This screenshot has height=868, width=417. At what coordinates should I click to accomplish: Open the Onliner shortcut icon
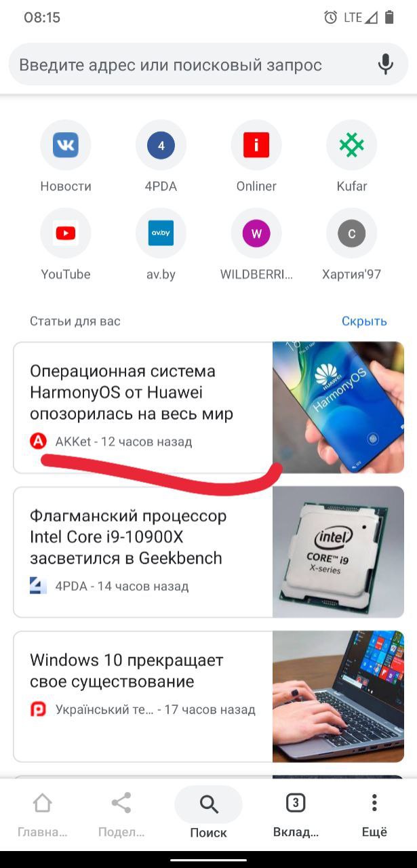256,144
